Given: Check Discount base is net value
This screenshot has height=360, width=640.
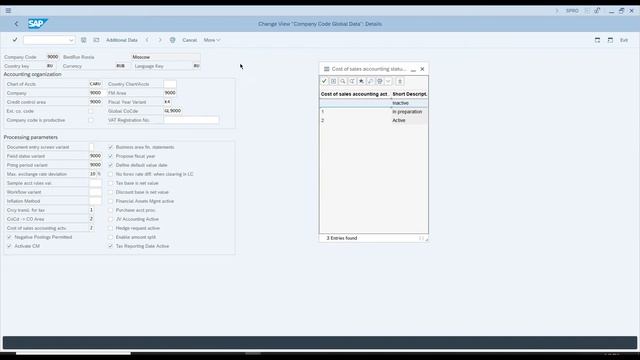Looking at the screenshot, I should [x=111, y=192].
